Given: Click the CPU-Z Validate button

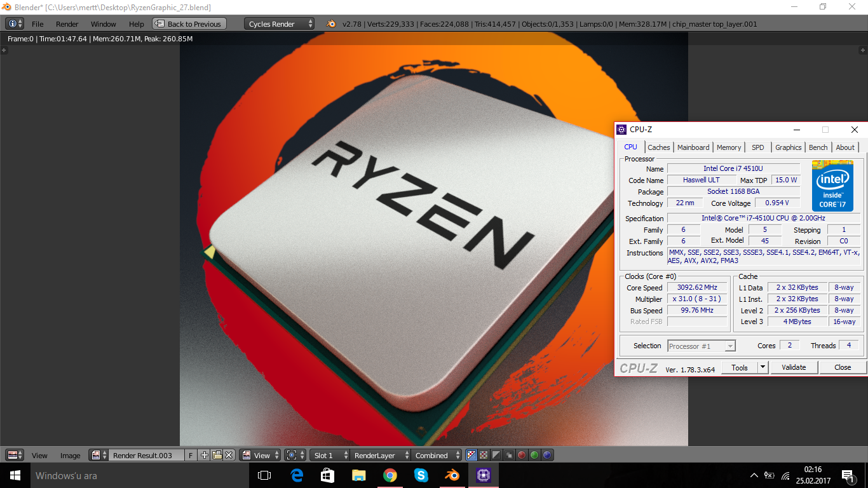Looking at the screenshot, I should (794, 367).
